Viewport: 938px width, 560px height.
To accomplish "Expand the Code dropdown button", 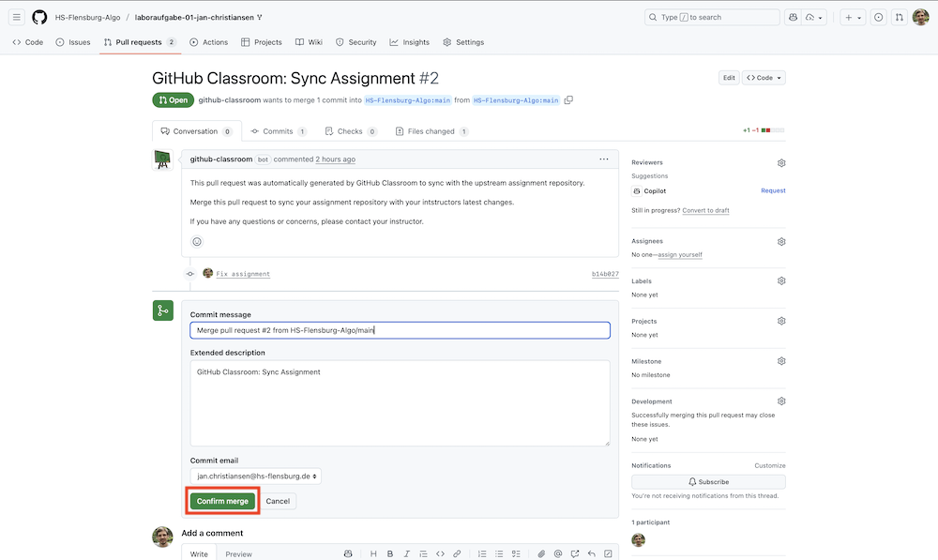I will tap(764, 78).
